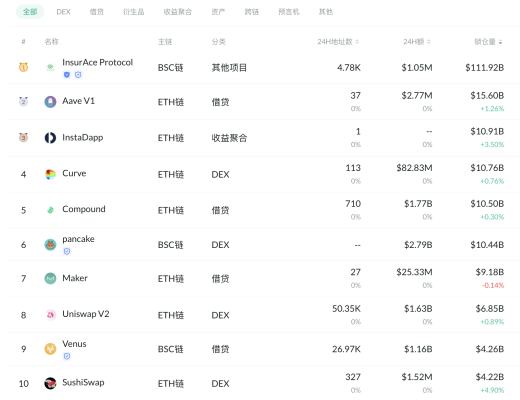
Task: Click the 50.35K address count for Uniswap V2
Action: click(346, 309)
